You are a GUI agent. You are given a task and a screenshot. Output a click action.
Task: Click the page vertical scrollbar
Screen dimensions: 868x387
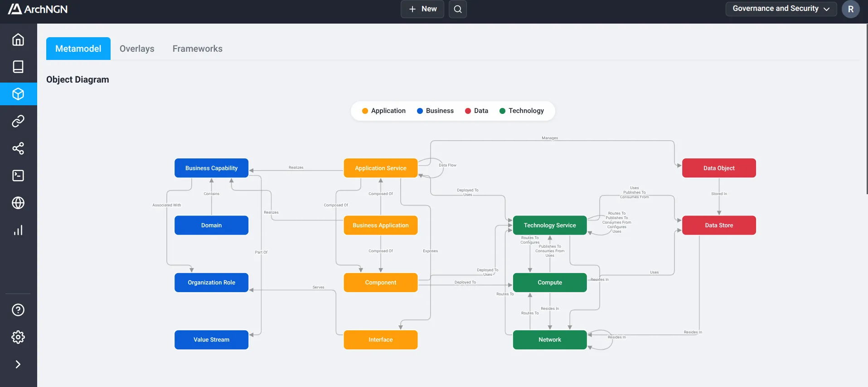[x=866, y=109]
